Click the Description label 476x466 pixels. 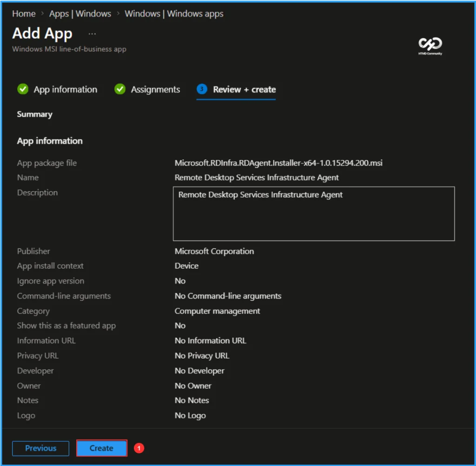tap(37, 193)
